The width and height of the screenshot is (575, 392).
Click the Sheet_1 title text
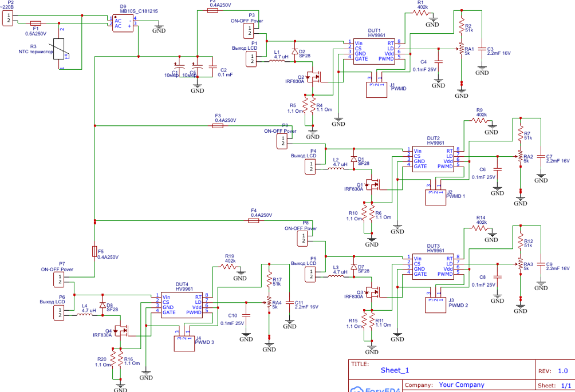click(x=395, y=370)
